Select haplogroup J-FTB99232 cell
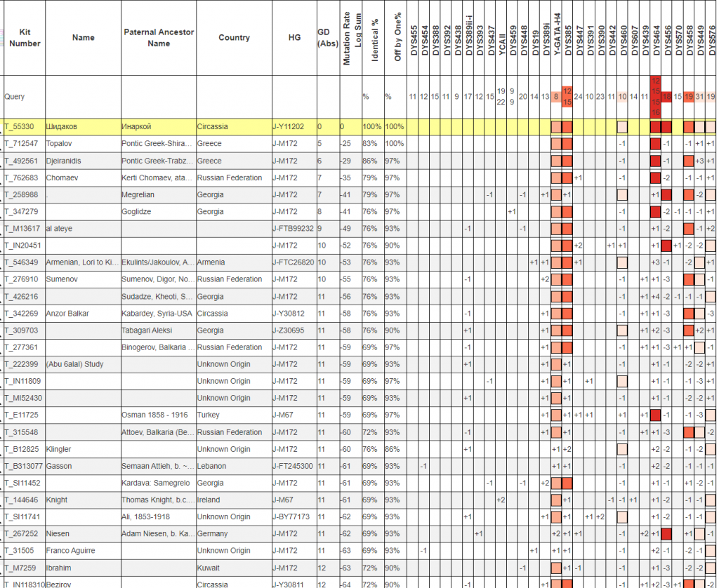Image resolution: width=719 pixels, height=588 pixels. pos(293,229)
